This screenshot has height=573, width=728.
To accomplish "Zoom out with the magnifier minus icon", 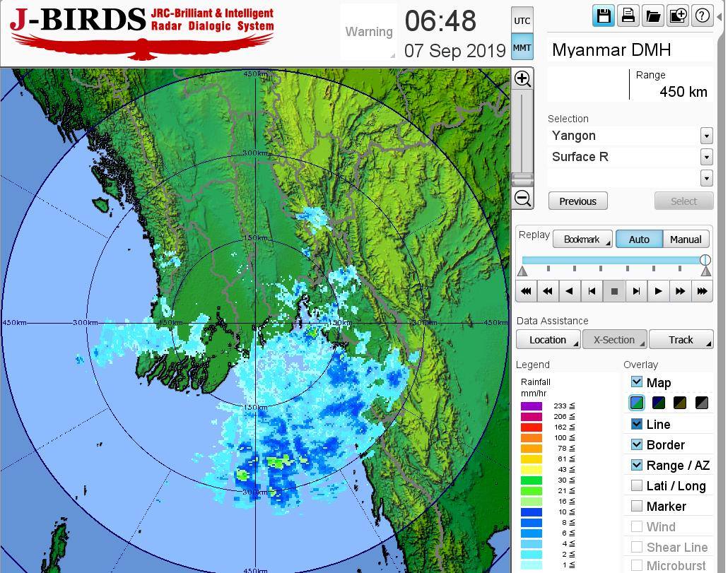I will tap(522, 199).
